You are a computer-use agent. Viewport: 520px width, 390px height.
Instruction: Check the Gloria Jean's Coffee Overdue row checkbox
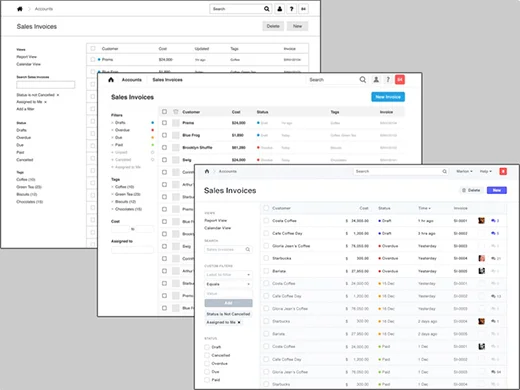point(266,246)
